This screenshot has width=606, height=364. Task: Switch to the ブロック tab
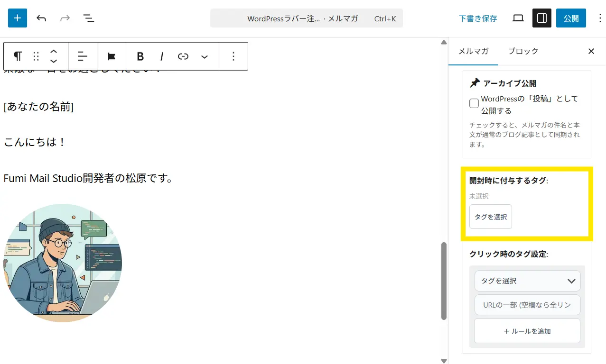click(523, 51)
